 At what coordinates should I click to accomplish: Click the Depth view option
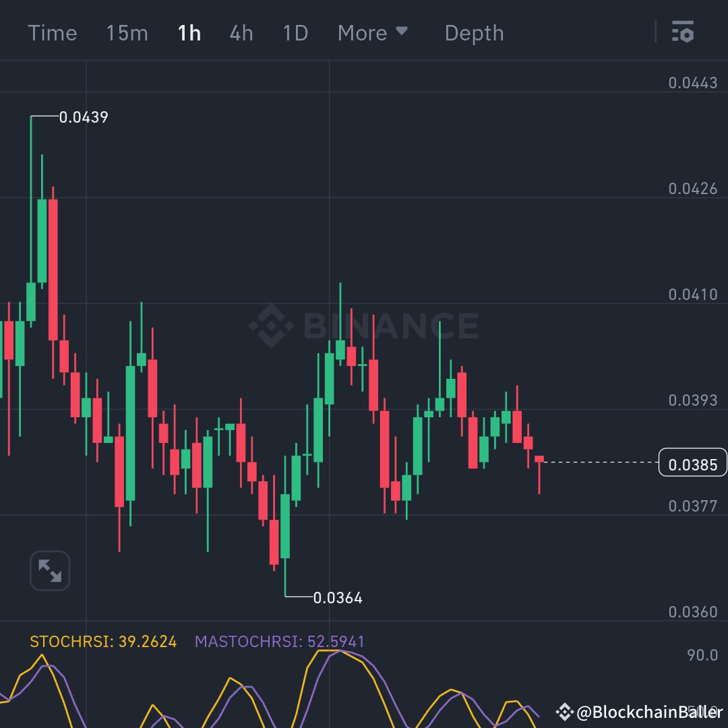coord(474,32)
